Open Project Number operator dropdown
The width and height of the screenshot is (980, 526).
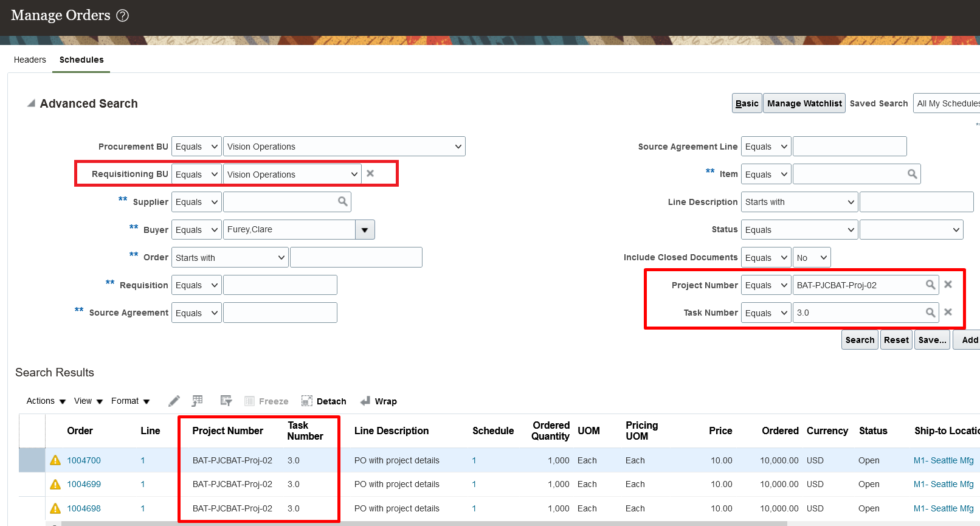[x=766, y=285]
